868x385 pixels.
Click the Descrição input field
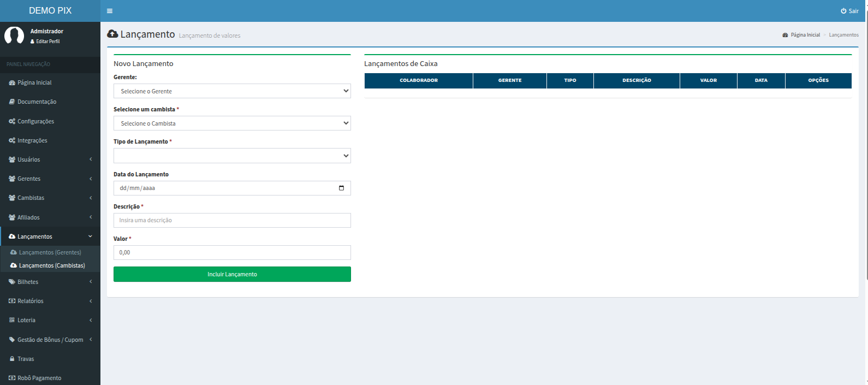[x=232, y=220]
